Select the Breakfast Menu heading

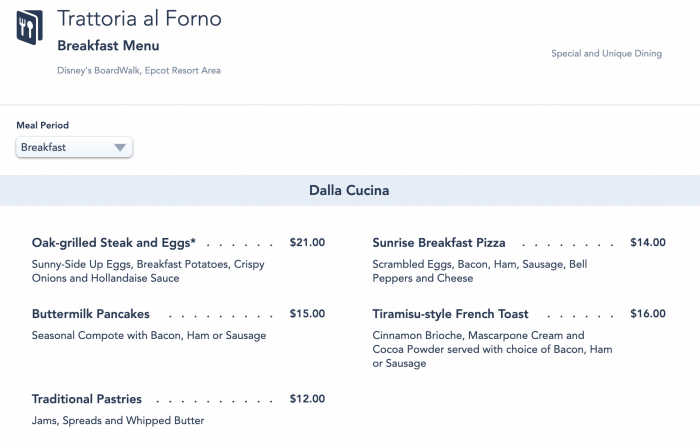(108, 46)
